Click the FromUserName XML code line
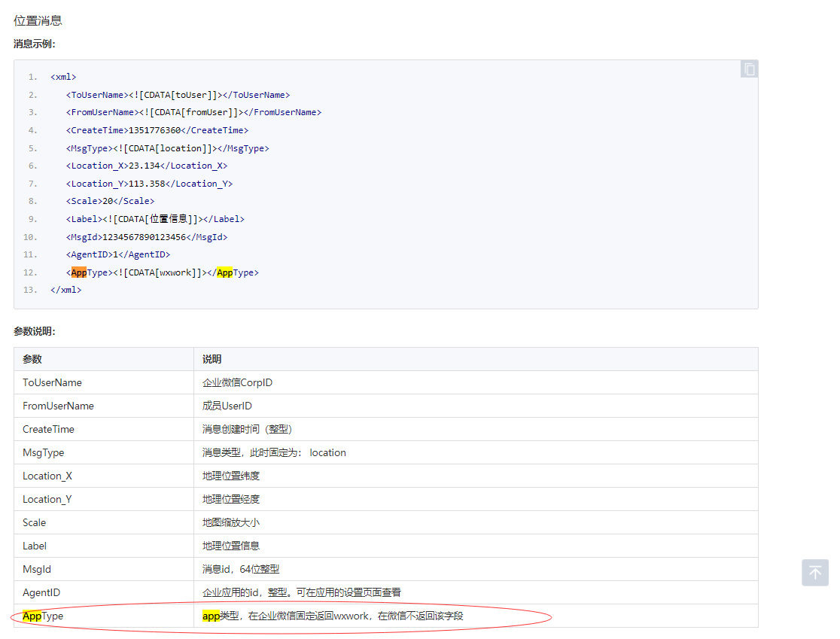 tap(194, 112)
